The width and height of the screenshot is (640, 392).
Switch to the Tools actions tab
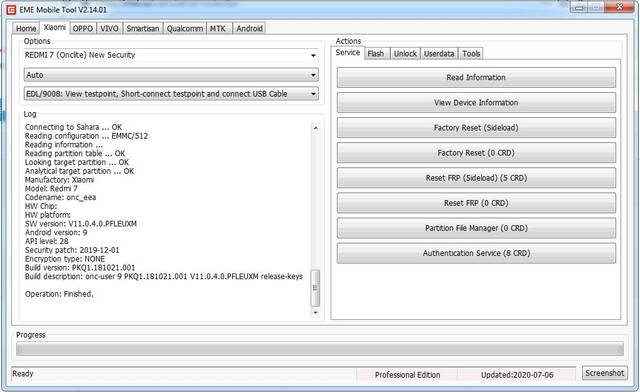tap(471, 53)
